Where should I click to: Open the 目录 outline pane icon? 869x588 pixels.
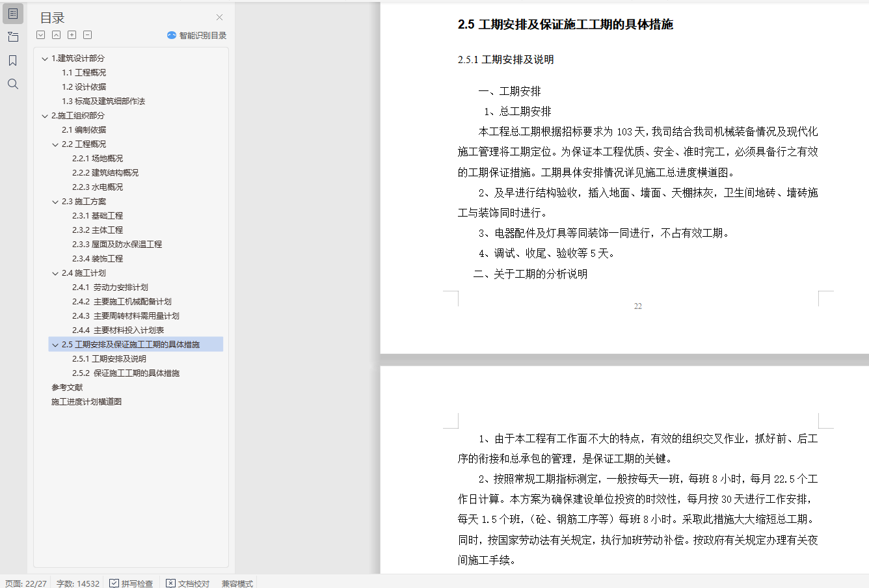coord(13,13)
